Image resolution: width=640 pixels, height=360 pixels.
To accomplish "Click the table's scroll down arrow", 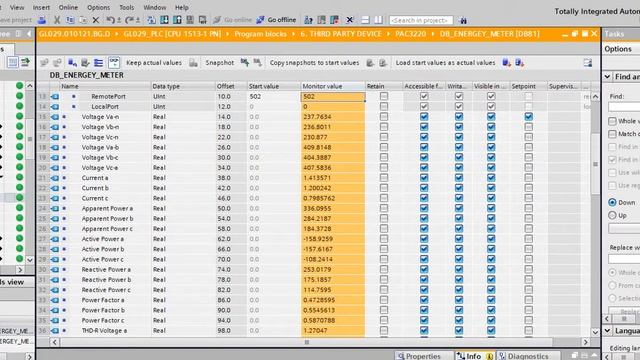I will [595, 332].
